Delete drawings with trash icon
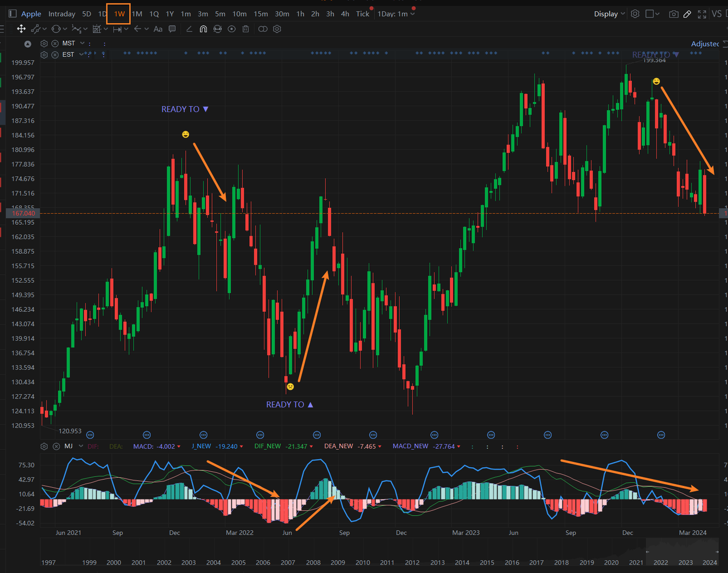The height and width of the screenshot is (573, 728). pyautogui.click(x=246, y=29)
